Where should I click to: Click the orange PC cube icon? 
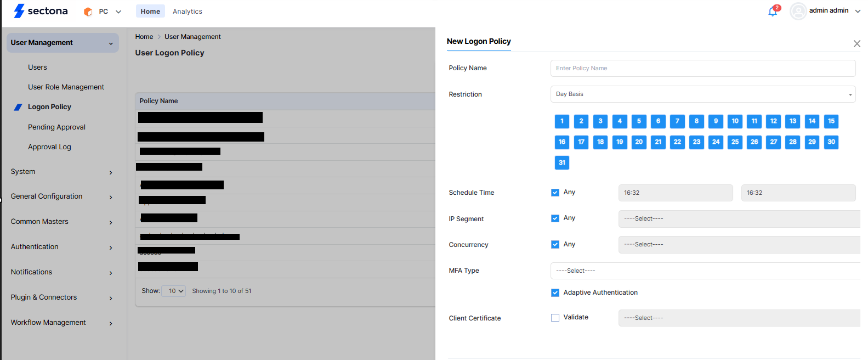click(88, 12)
